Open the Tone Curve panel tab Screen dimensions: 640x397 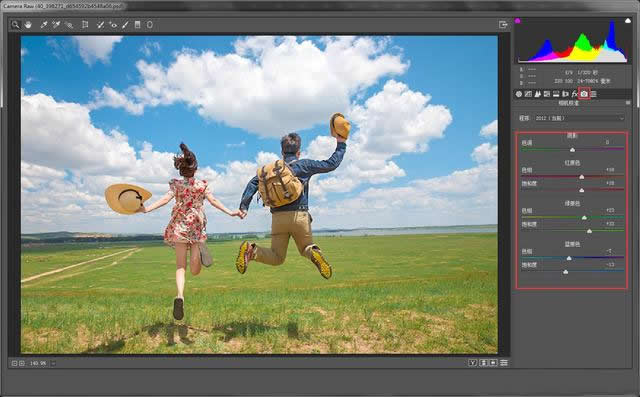click(528, 94)
